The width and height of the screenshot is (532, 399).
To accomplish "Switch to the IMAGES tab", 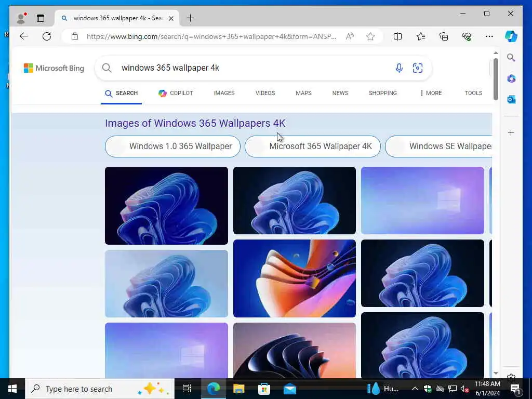I will [224, 94].
